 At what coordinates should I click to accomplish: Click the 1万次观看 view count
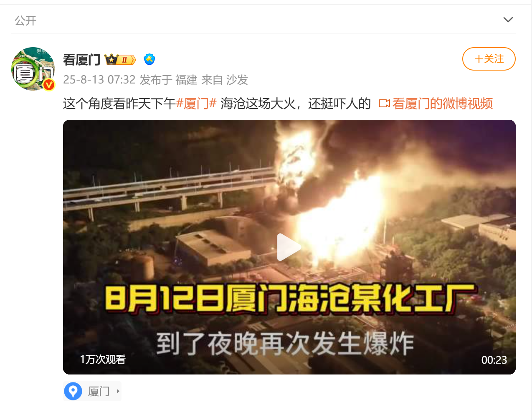tap(103, 359)
